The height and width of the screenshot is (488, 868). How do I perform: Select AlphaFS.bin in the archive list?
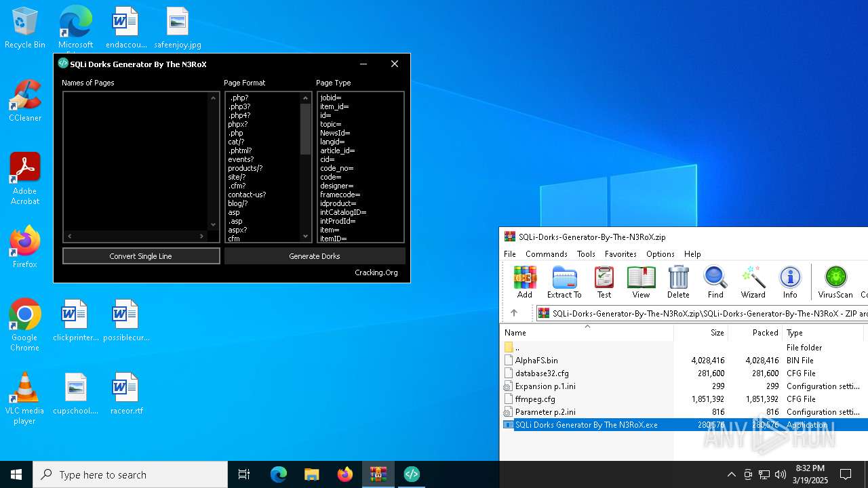click(x=684, y=361)
